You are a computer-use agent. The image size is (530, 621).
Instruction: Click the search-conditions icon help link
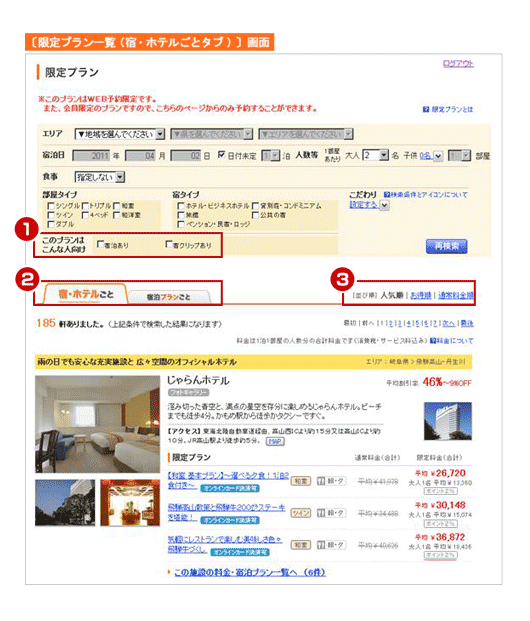pyautogui.click(x=426, y=194)
